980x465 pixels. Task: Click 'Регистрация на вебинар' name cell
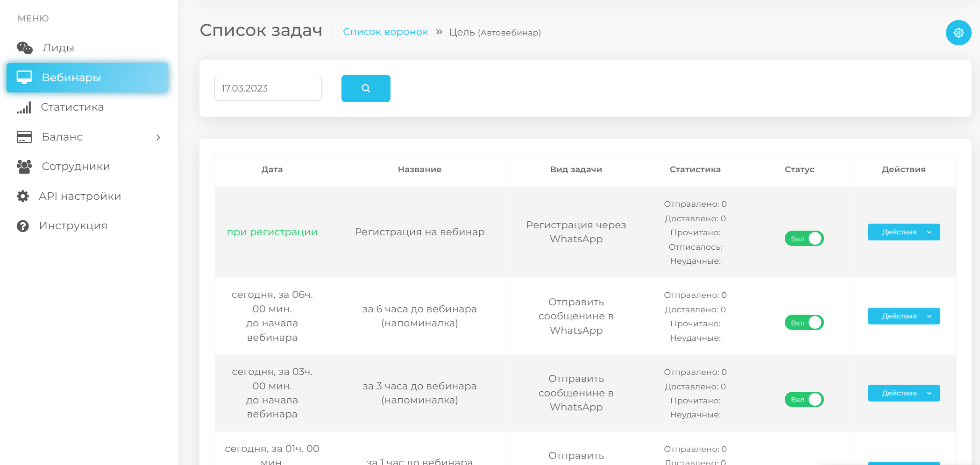click(x=419, y=232)
